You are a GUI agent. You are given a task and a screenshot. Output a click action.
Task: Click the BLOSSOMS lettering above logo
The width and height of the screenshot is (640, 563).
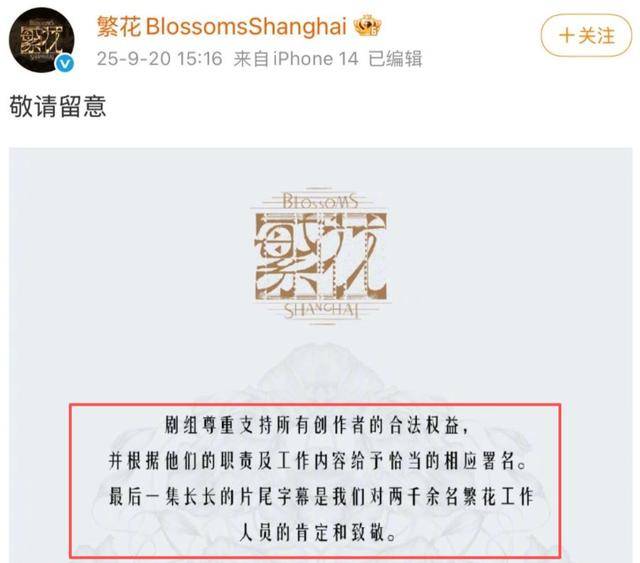320,202
